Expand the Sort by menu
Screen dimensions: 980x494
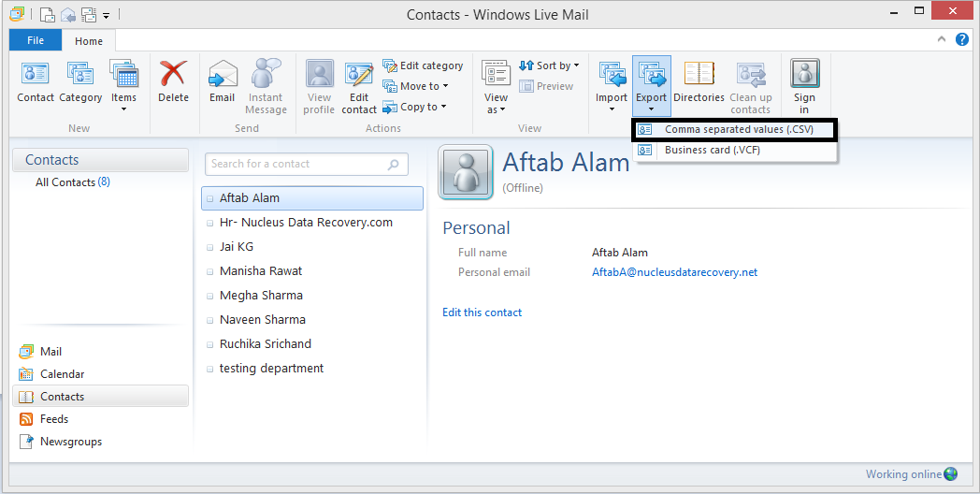[x=549, y=65]
